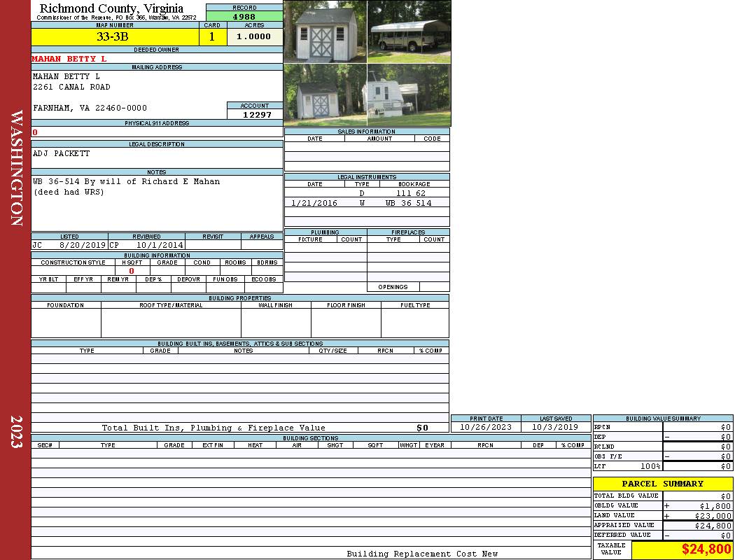This screenshot has height=560, width=735.
Task: Select the red taxable value $24,800
Action: click(x=706, y=549)
